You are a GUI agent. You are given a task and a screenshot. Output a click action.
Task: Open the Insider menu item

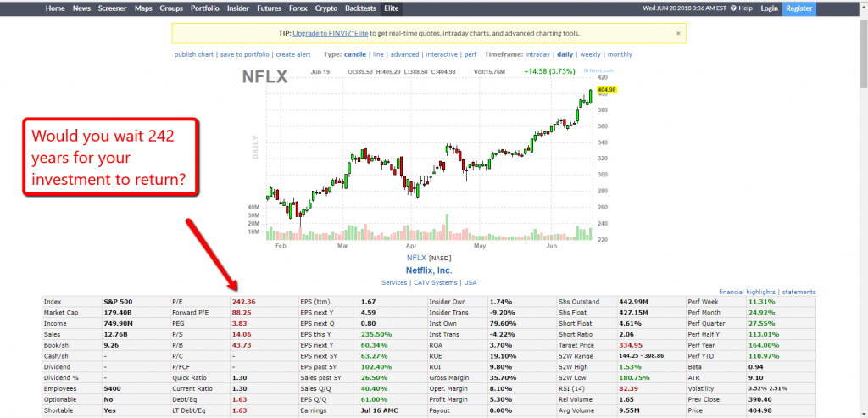coord(237,8)
